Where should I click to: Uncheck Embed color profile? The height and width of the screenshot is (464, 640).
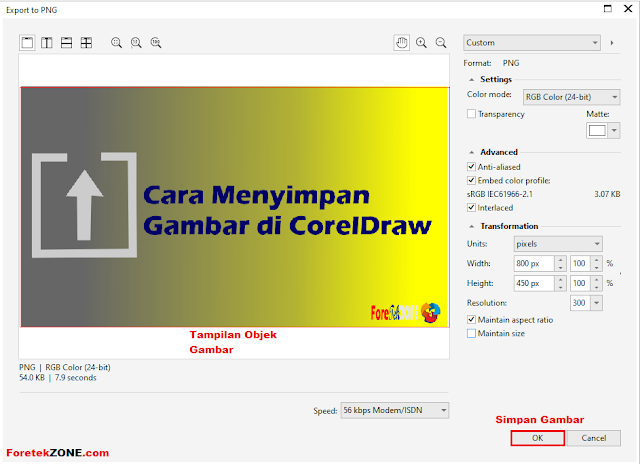click(471, 180)
